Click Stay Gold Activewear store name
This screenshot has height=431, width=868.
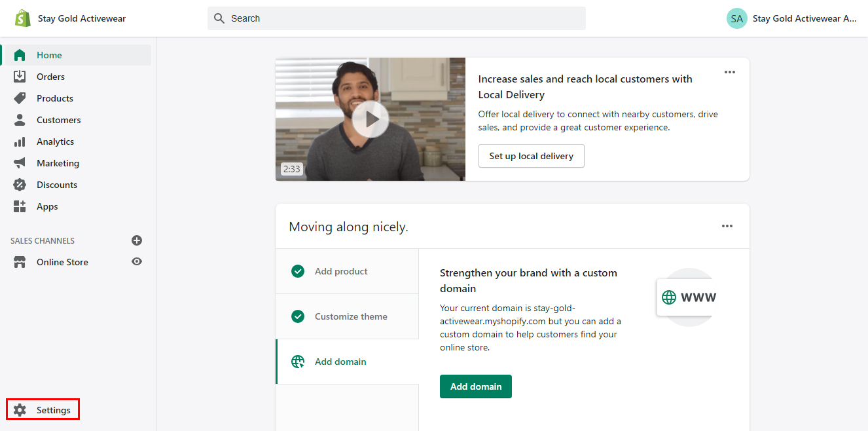click(82, 18)
